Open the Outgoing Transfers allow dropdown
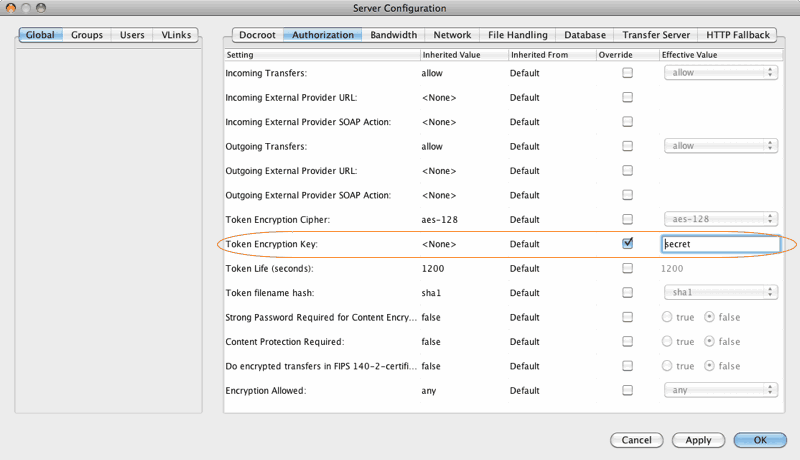800x460 pixels. [x=721, y=146]
